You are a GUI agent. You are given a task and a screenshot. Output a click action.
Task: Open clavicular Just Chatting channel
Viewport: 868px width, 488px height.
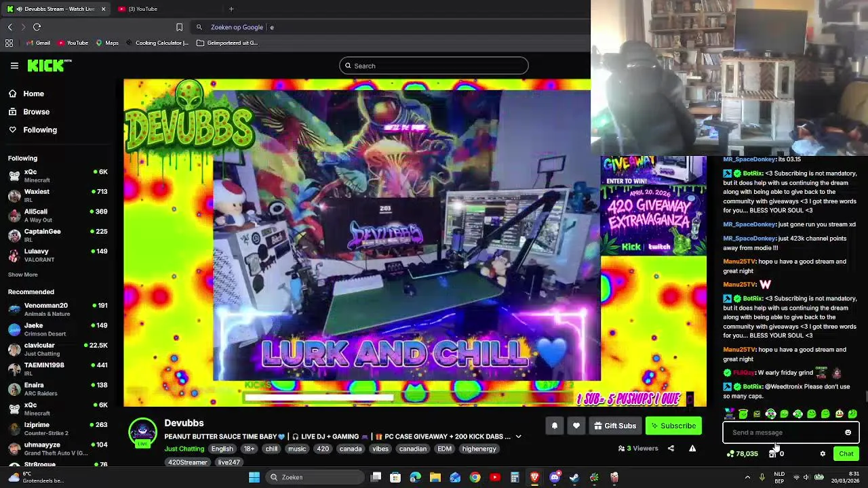58,349
